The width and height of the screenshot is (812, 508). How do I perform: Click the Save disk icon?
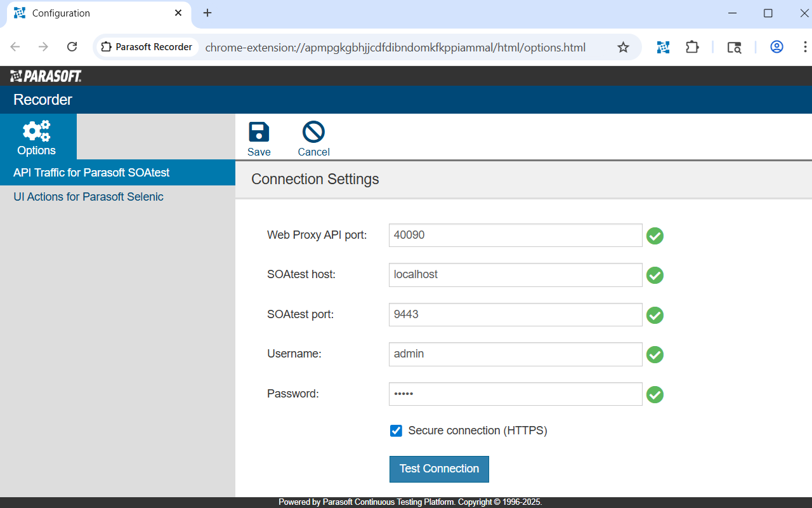259,132
